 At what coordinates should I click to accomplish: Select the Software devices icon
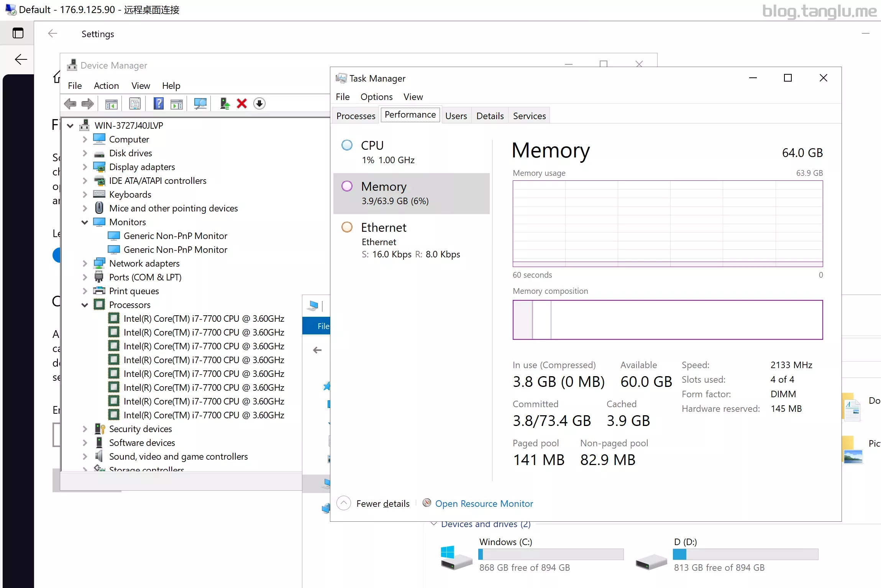click(99, 442)
